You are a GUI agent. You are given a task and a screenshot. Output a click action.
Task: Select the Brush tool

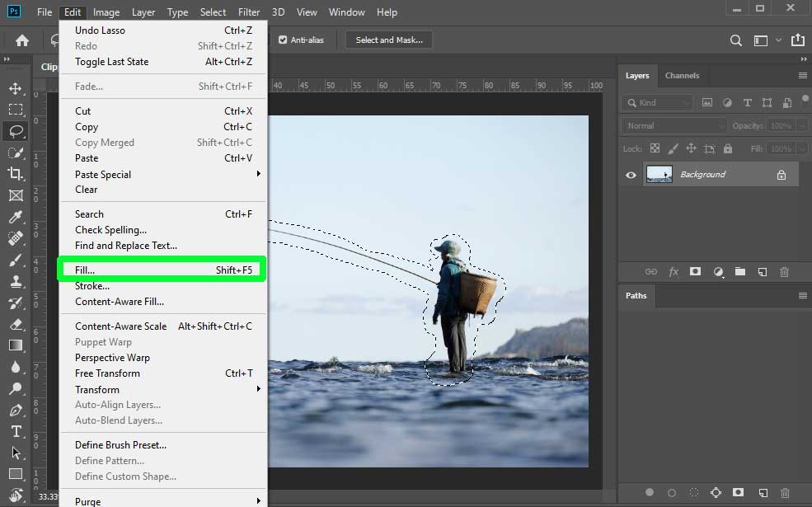(16, 261)
